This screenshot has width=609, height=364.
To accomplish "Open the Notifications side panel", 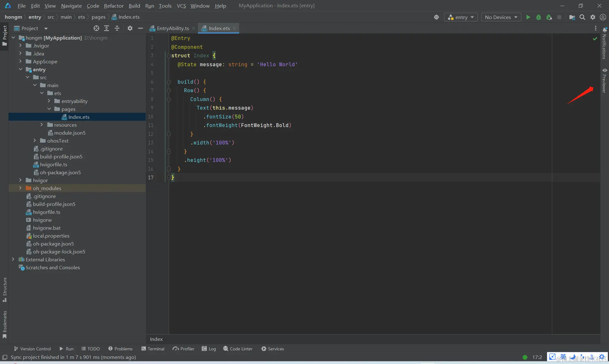I will point(605,43).
